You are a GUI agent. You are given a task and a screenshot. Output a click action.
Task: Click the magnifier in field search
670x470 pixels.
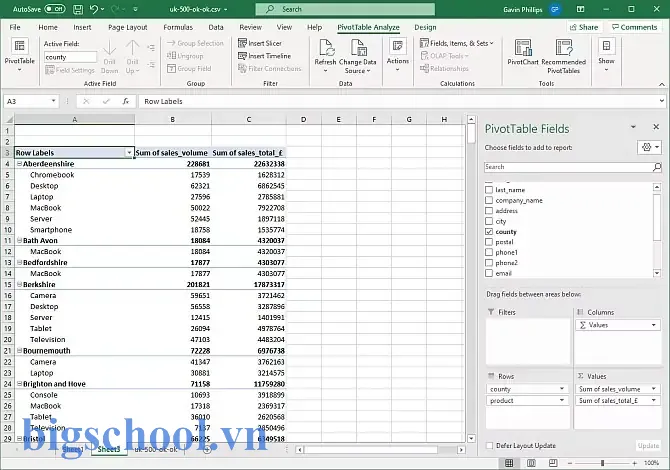point(657,167)
